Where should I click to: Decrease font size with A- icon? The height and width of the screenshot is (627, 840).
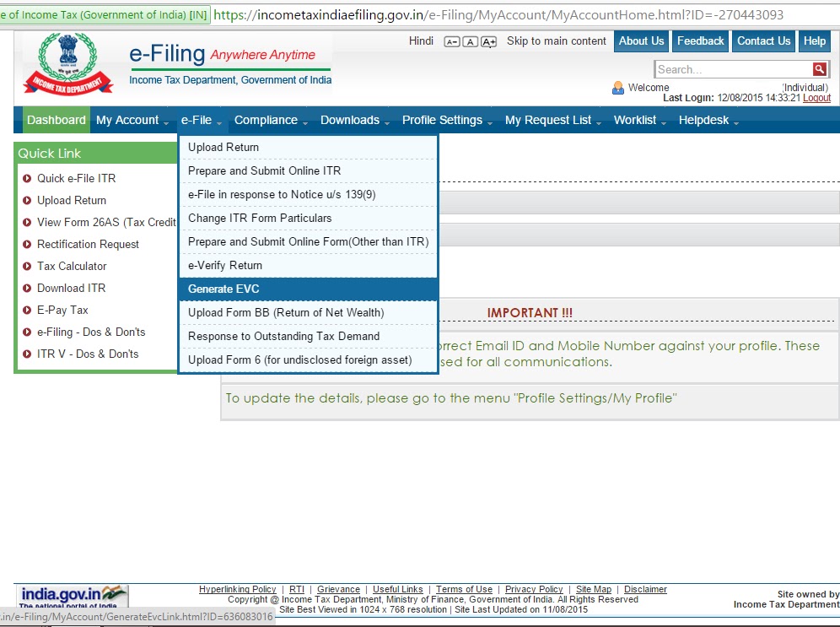pyautogui.click(x=451, y=42)
